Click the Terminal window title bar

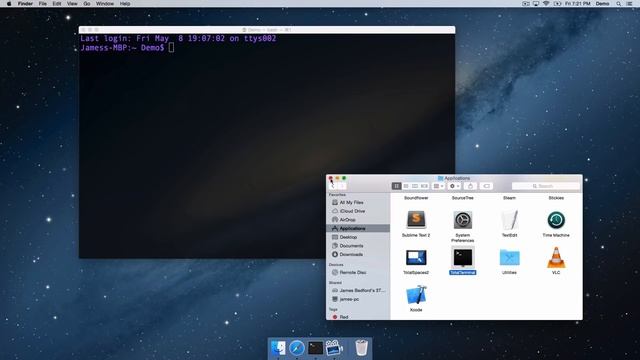click(267, 30)
